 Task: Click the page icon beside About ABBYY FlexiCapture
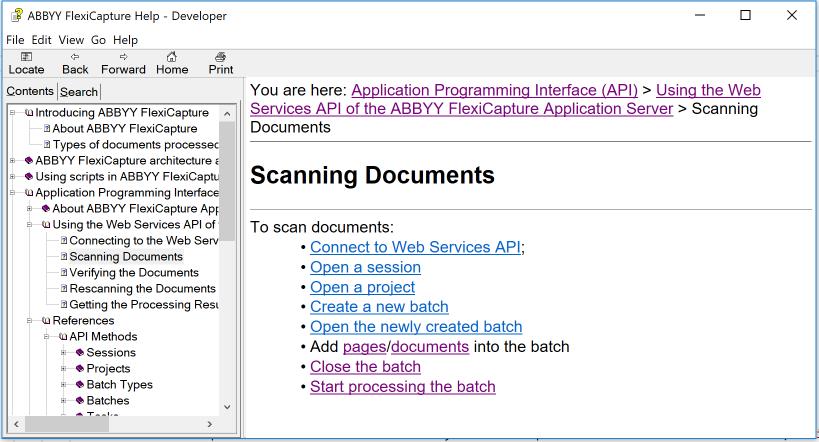[x=47, y=129]
